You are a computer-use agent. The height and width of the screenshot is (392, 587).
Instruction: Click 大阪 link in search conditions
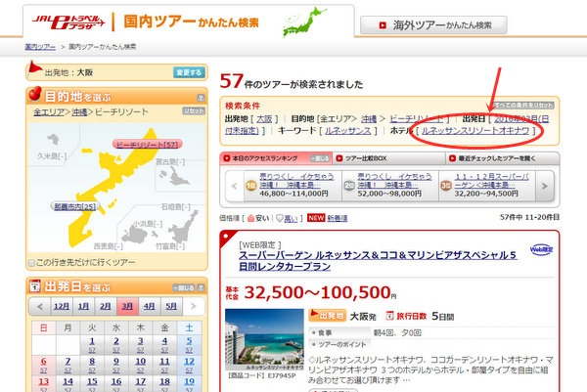click(x=264, y=119)
